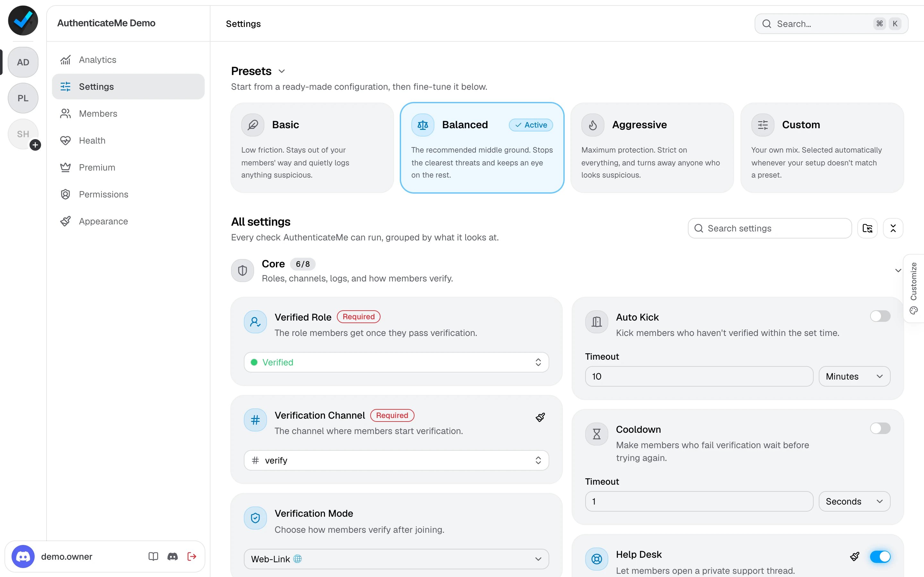Click the AuthenticateMe checkmark logo
Viewport: 924px width, 577px height.
tap(23, 21)
